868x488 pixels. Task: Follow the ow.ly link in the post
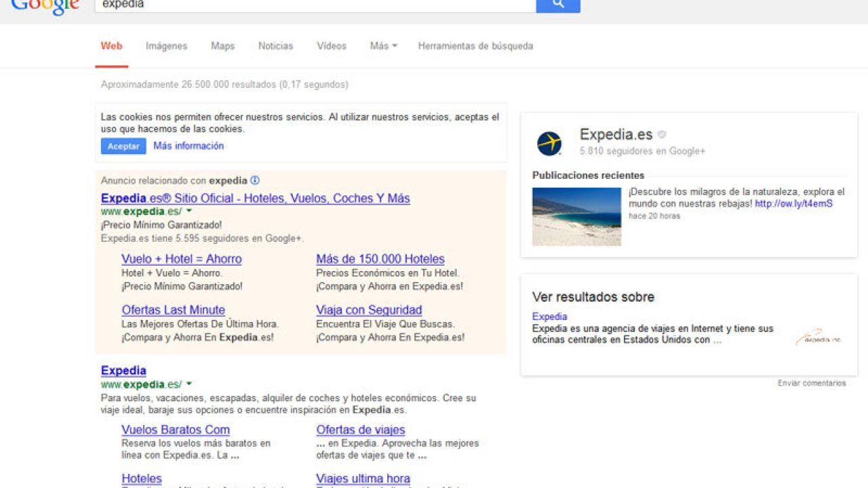[793, 203]
